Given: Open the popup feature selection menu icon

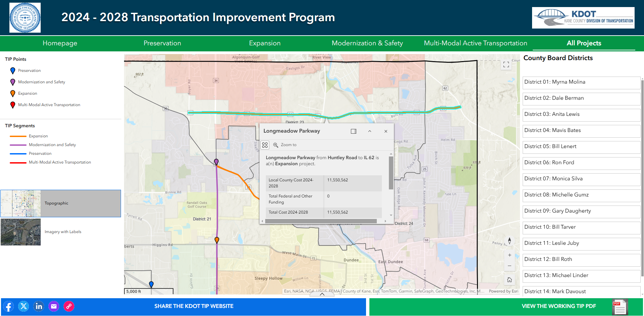Looking at the screenshot, I should [265, 145].
